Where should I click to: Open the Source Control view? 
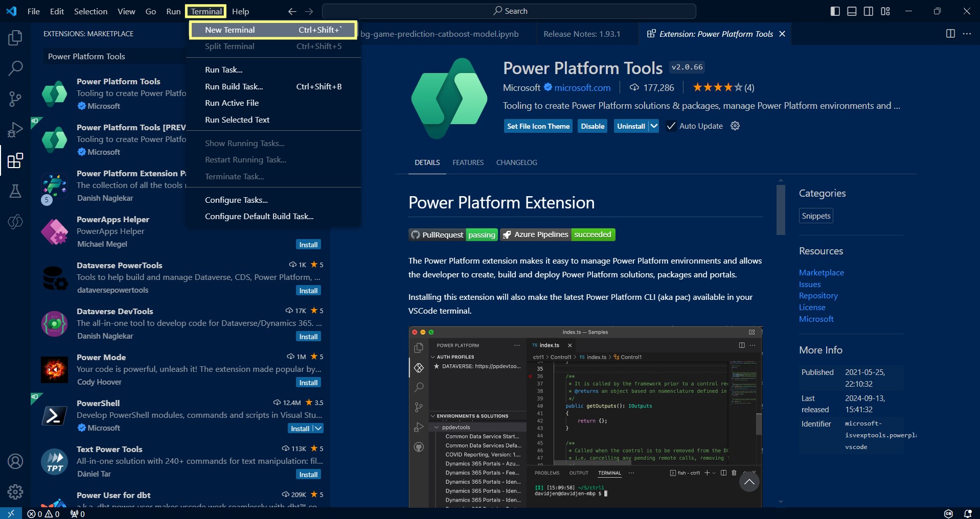coord(15,99)
